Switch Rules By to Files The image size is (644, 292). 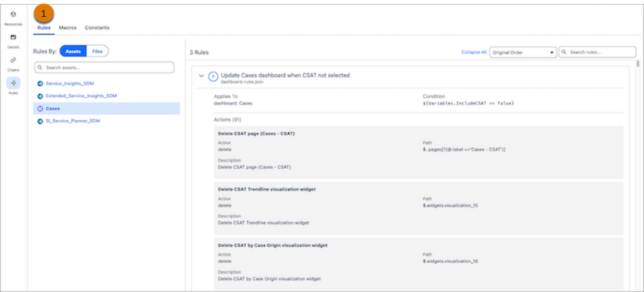pos(97,51)
